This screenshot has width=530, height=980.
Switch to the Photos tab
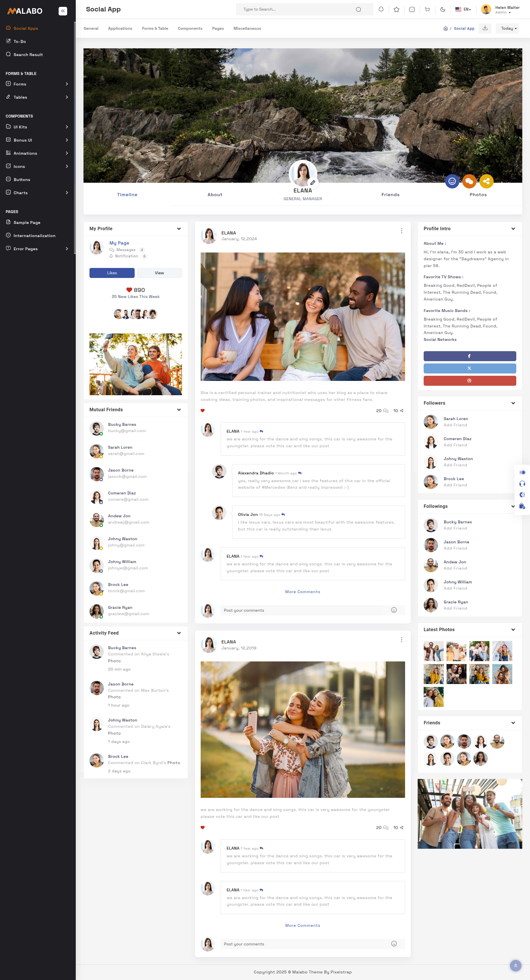(x=478, y=195)
